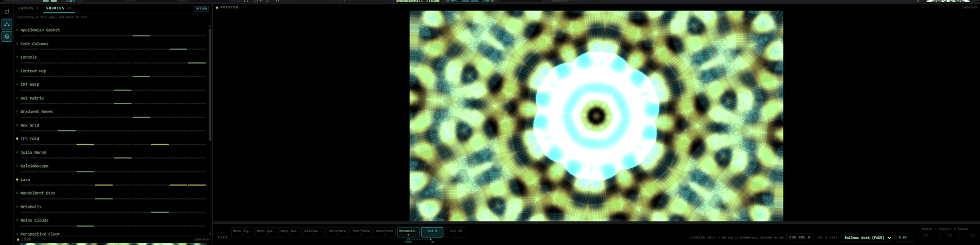
Task: Select the node graph sidebar icon
Action: 7,24
